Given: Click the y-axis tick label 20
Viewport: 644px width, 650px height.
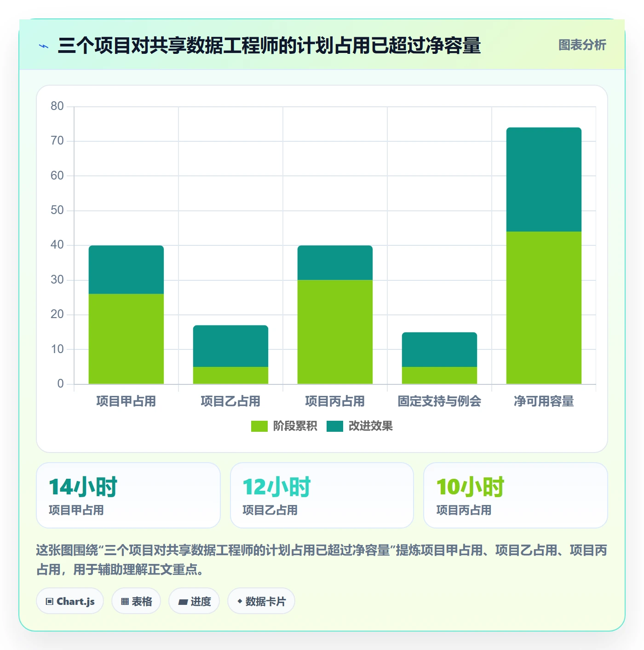Looking at the screenshot, I should click(57, 314).
